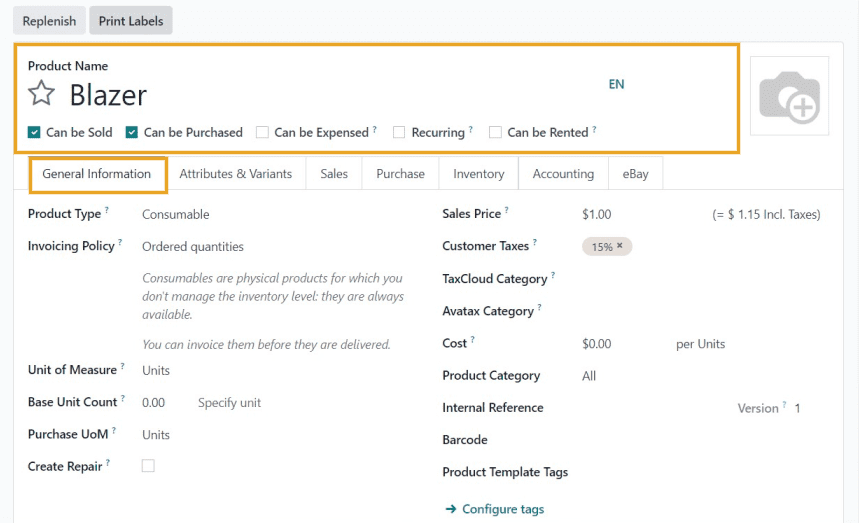859x523 pixels.
Task: Open the Product Type dropdown showing Consumable
Action: (176, 214)
